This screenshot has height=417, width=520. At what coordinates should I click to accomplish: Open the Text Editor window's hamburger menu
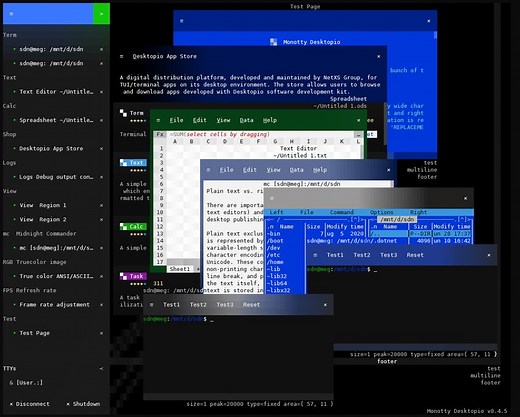point(208,170)
